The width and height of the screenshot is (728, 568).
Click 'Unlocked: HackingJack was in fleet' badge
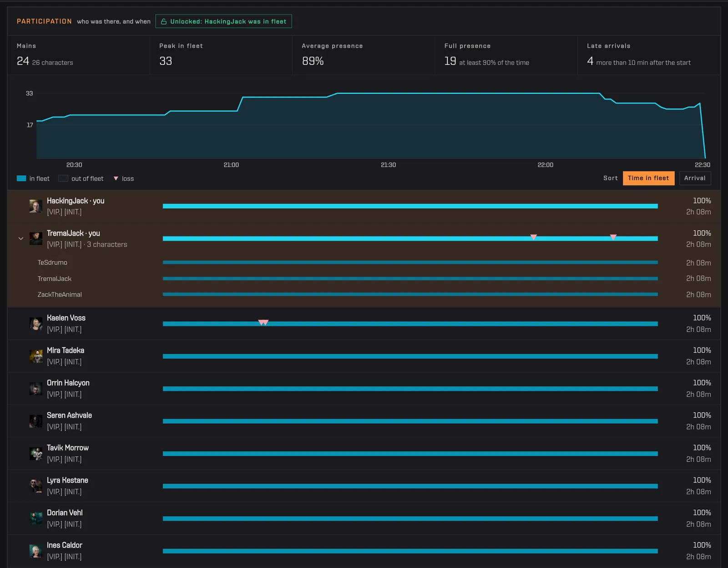click(x=223, y=21)
